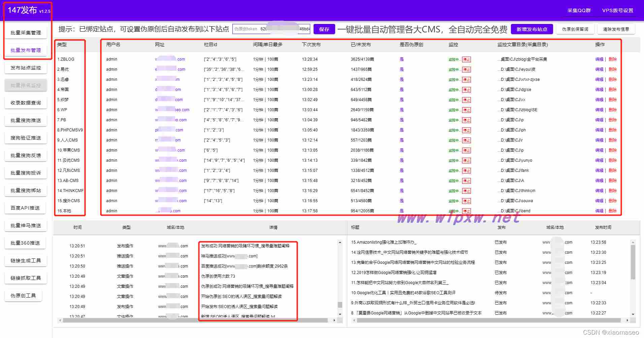The height and width of the screenshot is (338, 644).
Task: Open 批量采集管理 in the sidebar
Action: click(26, 33)
